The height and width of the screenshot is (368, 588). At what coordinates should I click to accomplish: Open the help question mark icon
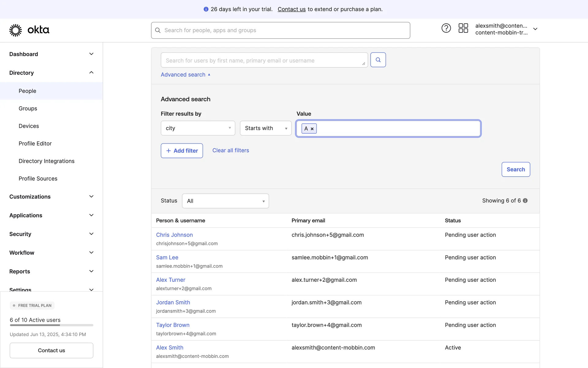point(446,28)
